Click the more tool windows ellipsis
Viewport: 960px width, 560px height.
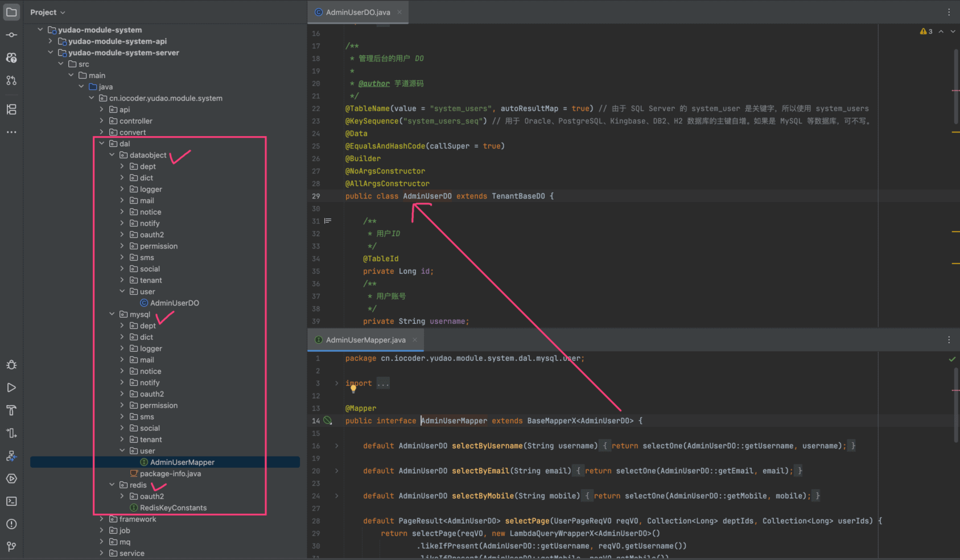click(x=11, y=132)
